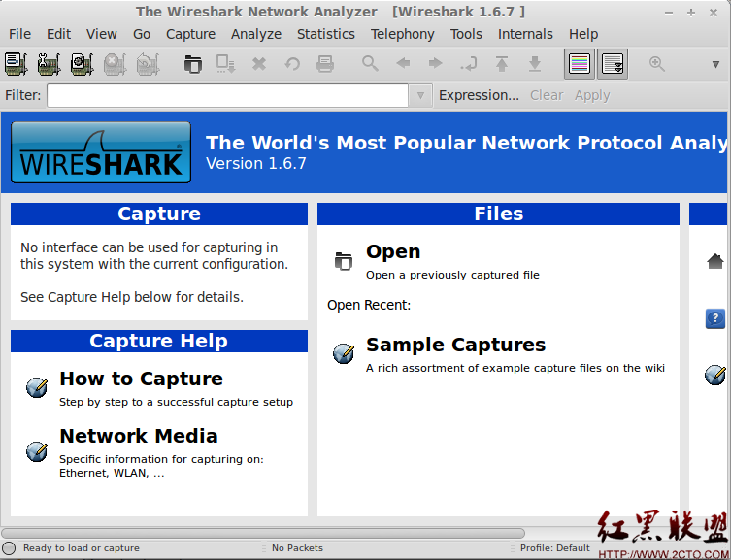Screen dimensions: 731x560
Task: Open the Sample Captures link
Action: click(x=456, y=345)
